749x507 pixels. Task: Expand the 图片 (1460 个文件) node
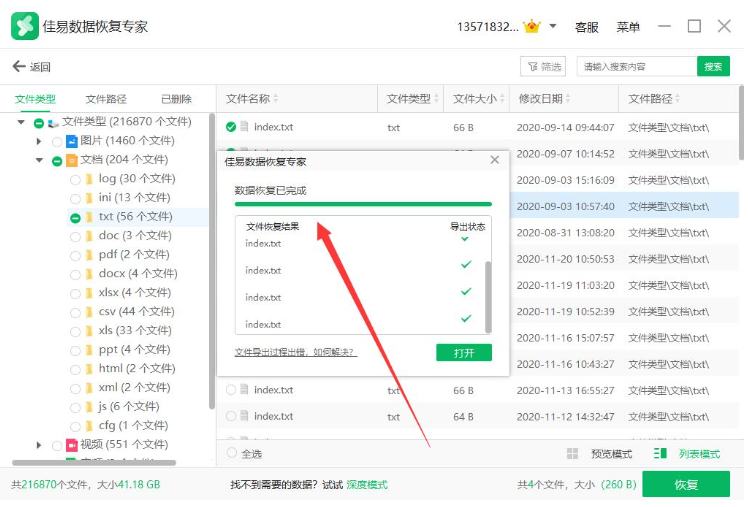tap(39, 141)
